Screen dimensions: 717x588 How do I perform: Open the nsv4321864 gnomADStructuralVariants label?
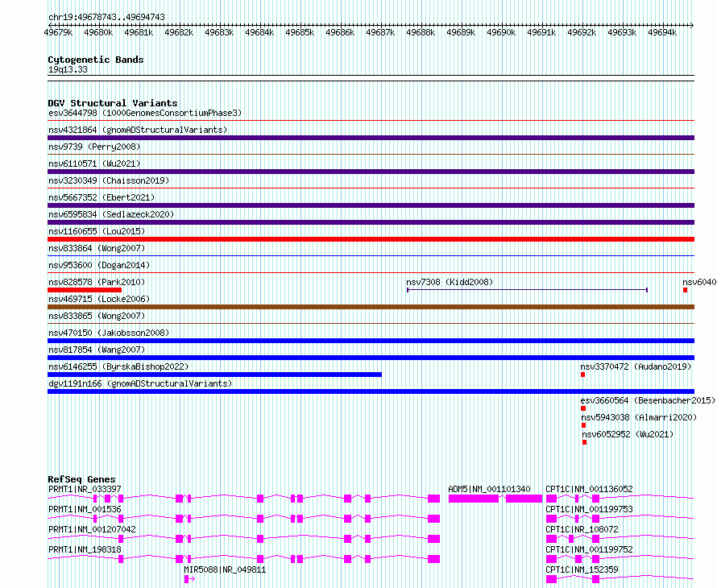[x=138, y=130]
